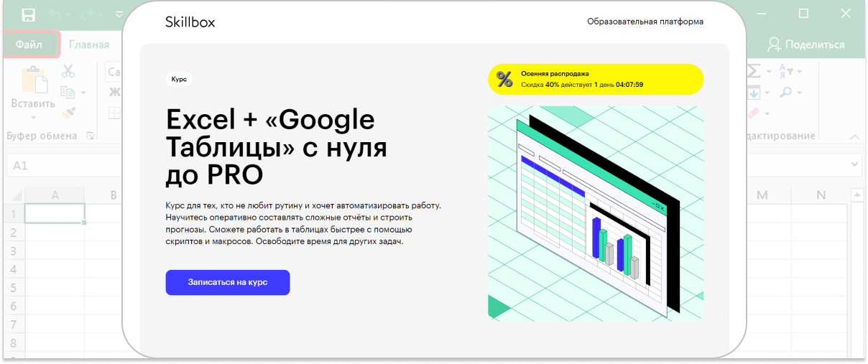This screenshot has height=364, width=868.
Task: Copy selection with the copy icon
Action: (x=68, y=92)
